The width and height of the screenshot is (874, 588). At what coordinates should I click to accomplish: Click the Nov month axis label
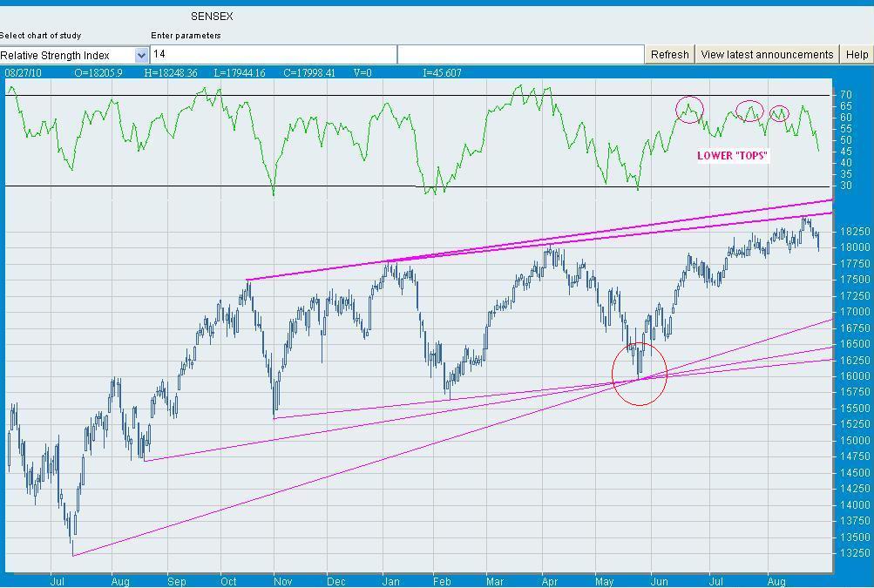[x=282, y=582]
